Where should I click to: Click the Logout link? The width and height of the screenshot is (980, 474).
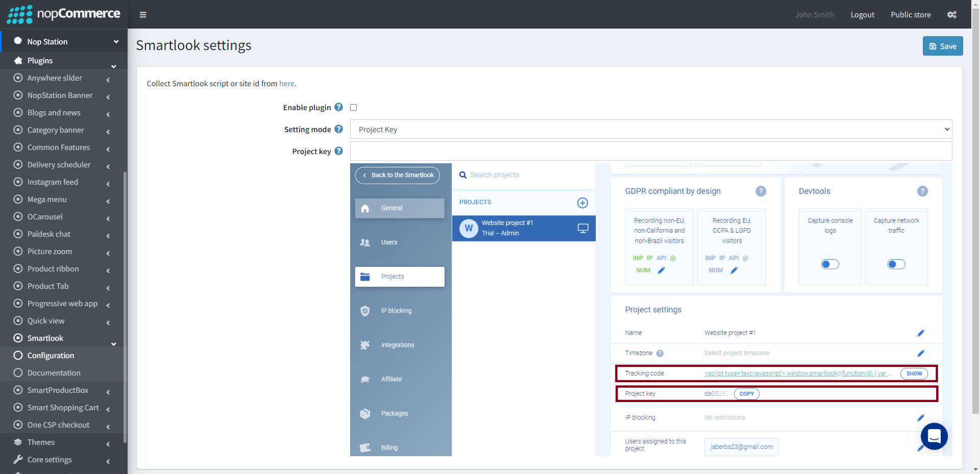coord(862,15)
